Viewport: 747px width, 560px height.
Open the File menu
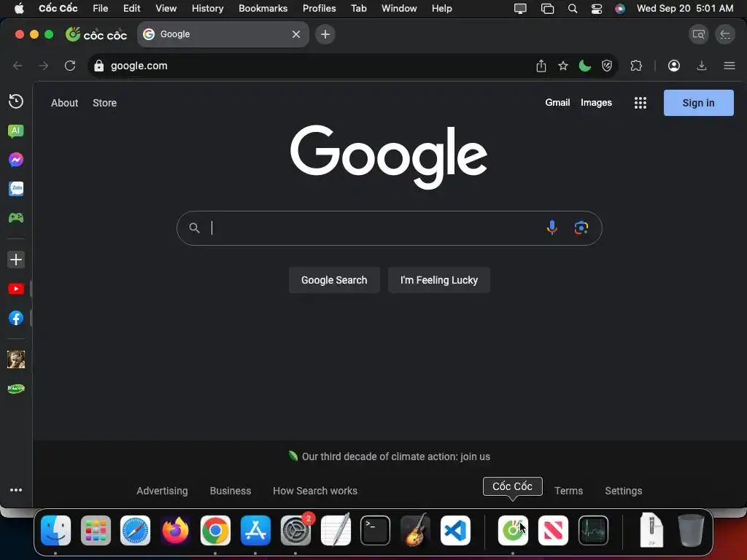100,8
